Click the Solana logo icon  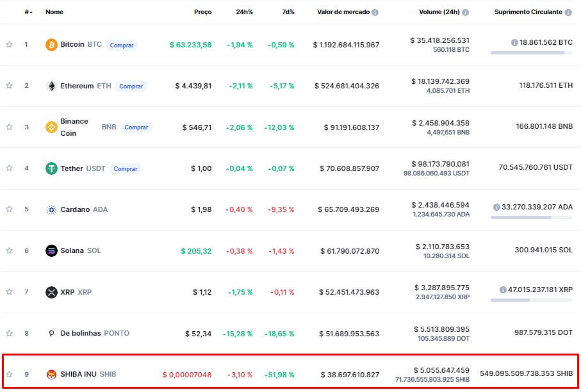tap(51, 251)
